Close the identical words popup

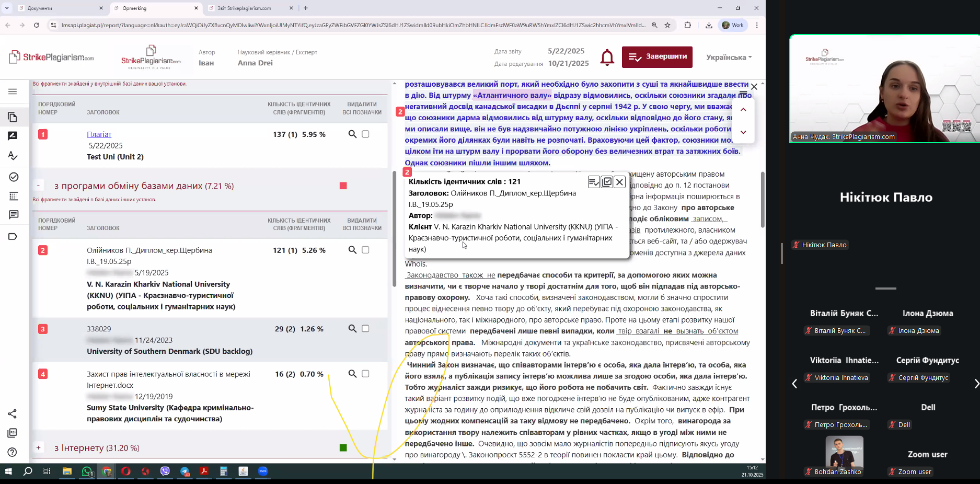coord(619,182)
